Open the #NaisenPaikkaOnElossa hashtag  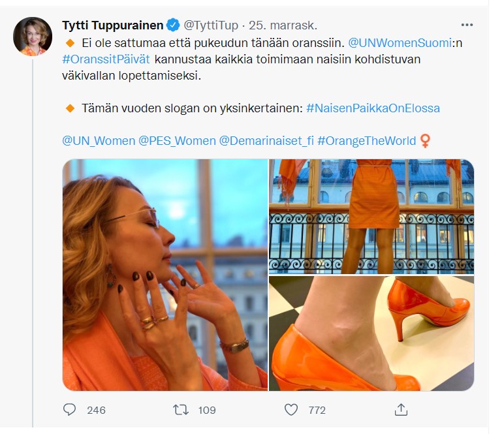[x=373, y=108]
